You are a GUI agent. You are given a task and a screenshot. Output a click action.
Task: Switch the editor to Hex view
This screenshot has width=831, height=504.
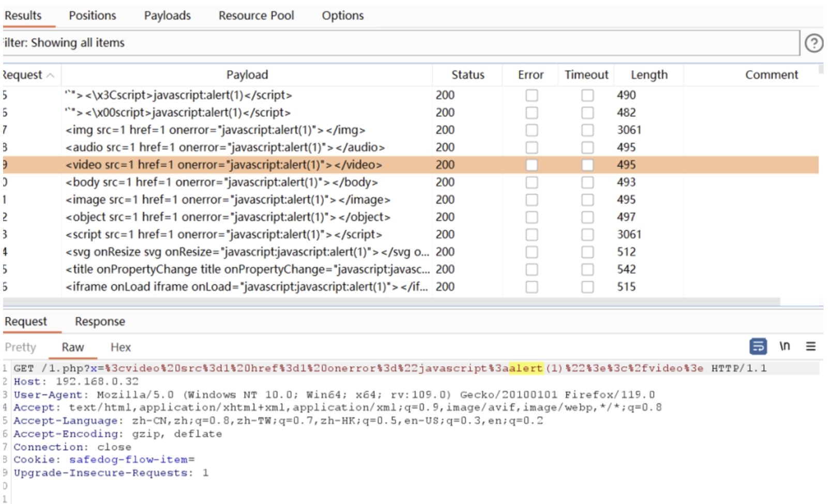point(120,347)
